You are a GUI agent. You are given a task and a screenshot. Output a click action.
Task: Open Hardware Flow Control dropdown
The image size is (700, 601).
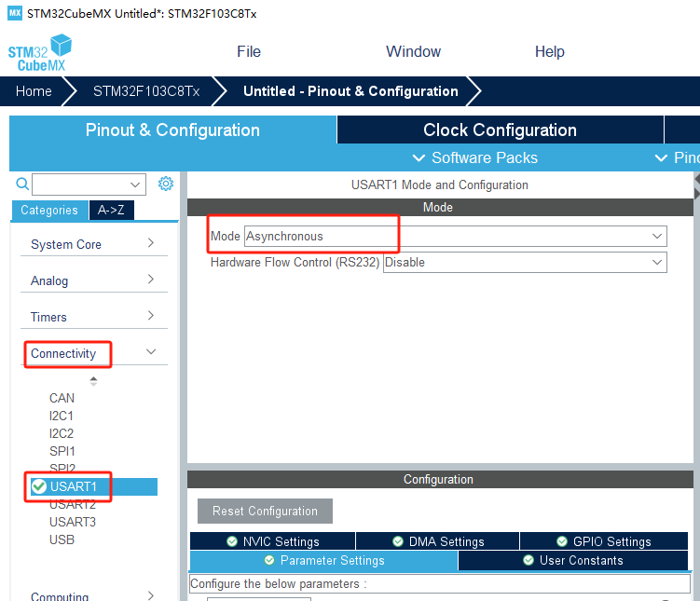click(525, 263)
